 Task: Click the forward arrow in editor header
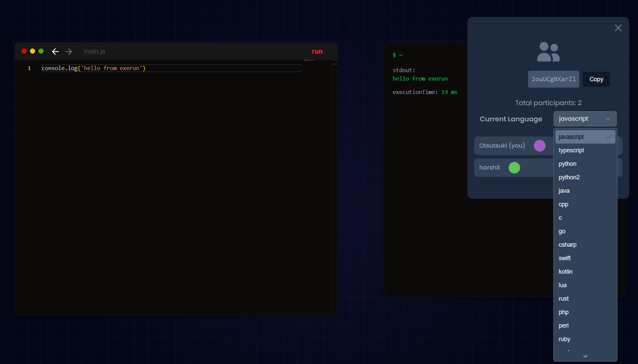click(x=69, y=52)
